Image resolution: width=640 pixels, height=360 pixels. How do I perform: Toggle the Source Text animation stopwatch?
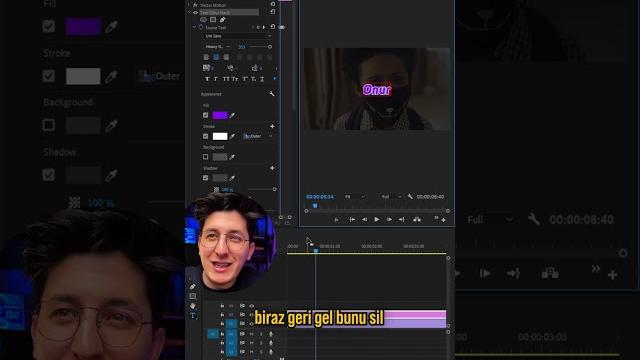click(201, 27)
